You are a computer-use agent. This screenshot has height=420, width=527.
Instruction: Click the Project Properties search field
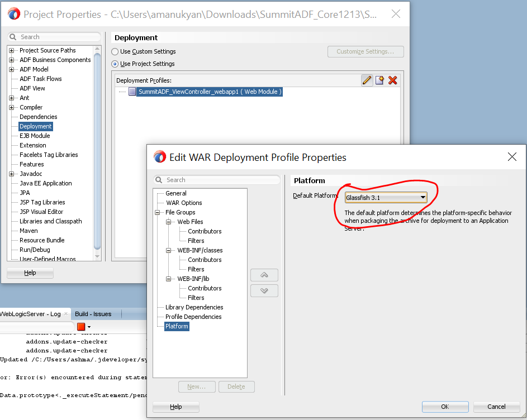54,37
